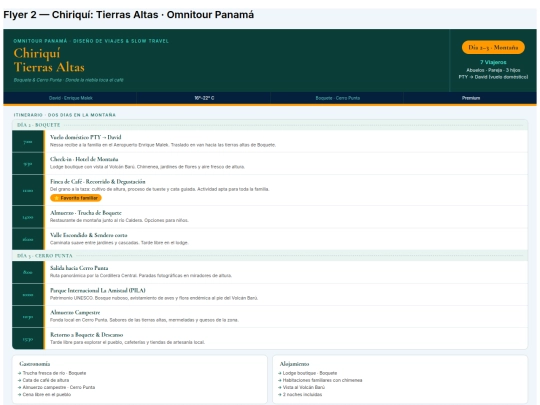
Task: Click 'Del grano a la taza' description
Action: pyautogui.click(x=160, y=189)
